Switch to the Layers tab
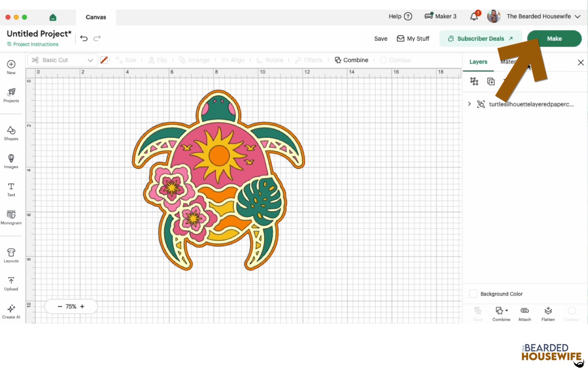This screenshot has height=374, width=588. point(478,62)
